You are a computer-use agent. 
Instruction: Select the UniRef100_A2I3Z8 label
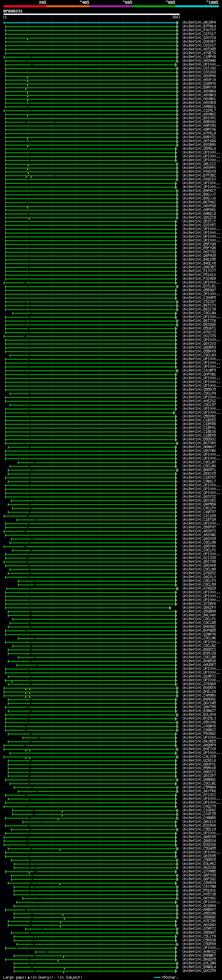pyautogui.click(x=199, y=558)
